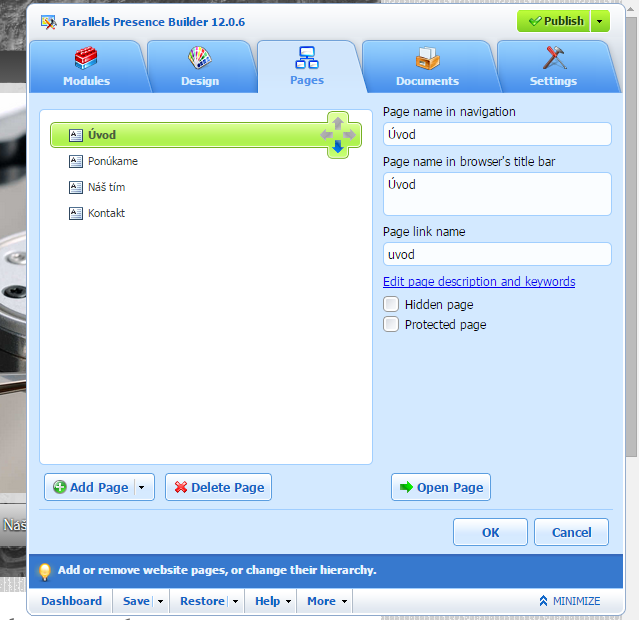This screenshot has width=639, height=620.
Task: Click Save in the bottom toolbar
Action: tap(137, 601)
